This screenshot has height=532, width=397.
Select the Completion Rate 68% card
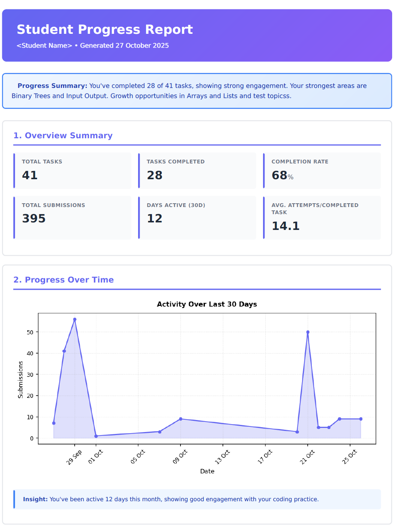point(322,171)
